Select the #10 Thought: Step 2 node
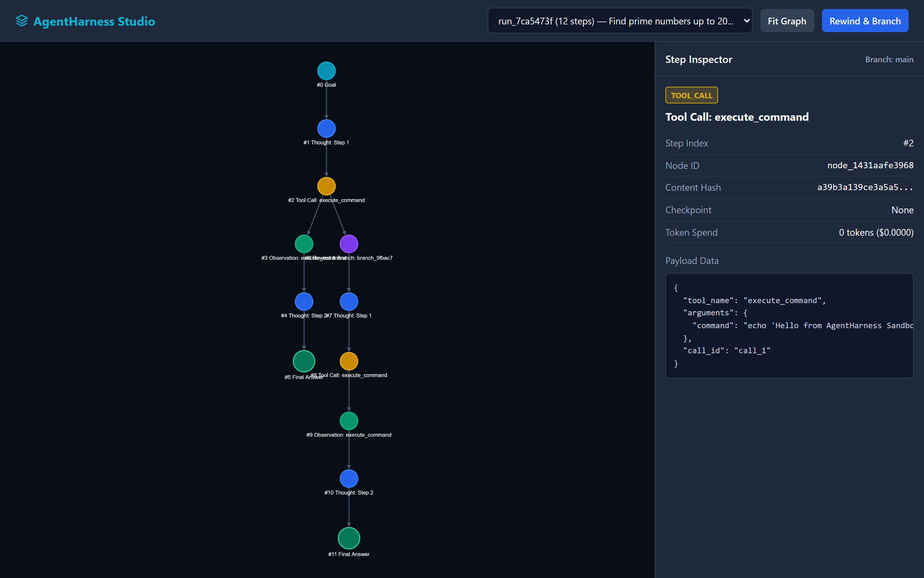This screenshot has height=578, width=924. (x=349, y=478)
